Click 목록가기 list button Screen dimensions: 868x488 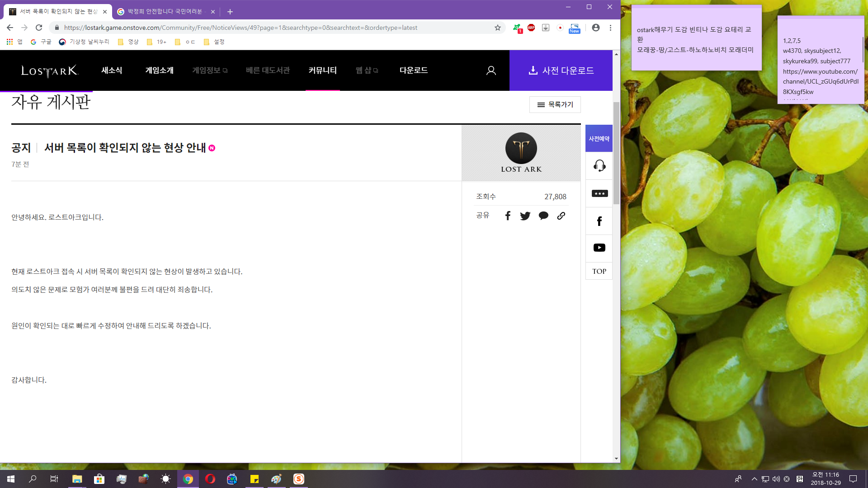555,104
